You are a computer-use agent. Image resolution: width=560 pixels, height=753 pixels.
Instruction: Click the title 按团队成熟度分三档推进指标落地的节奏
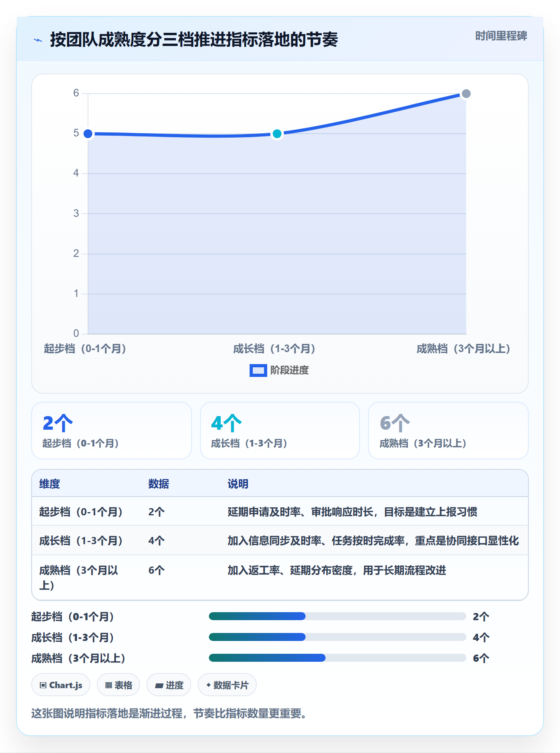tap(194, 40)
